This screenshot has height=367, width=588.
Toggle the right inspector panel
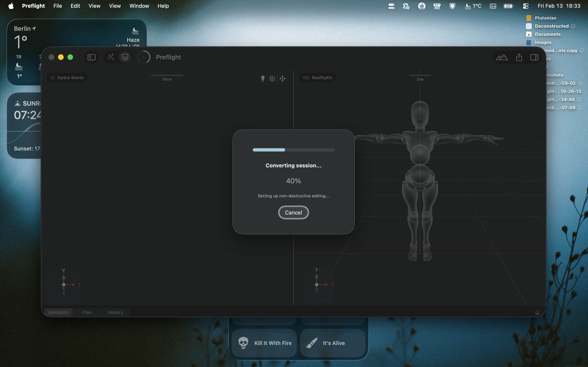click(x=535, y=57)
